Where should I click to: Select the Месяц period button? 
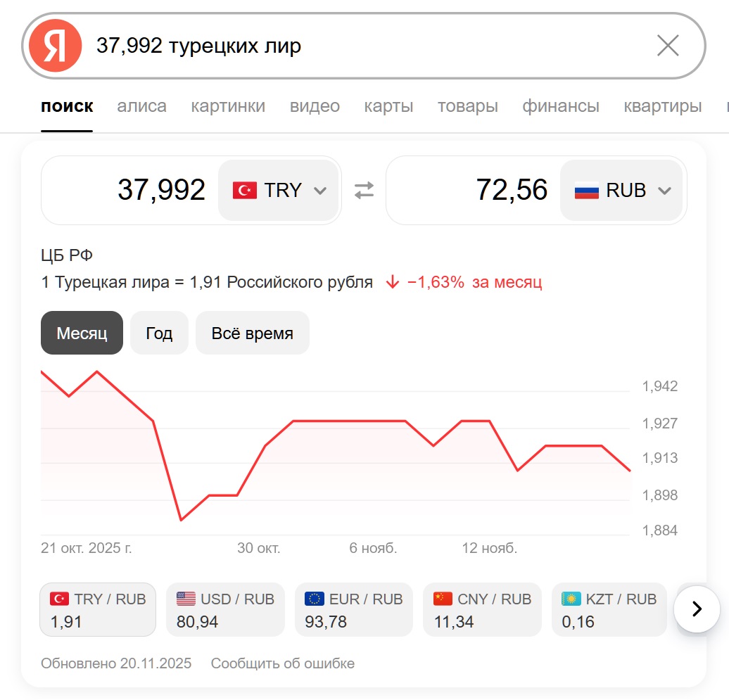pyautogui.click(x=82, y=333)
